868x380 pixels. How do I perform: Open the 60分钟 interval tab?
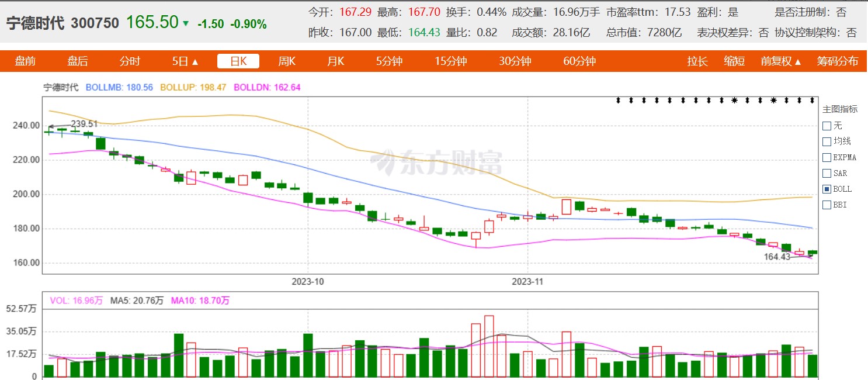579,61
